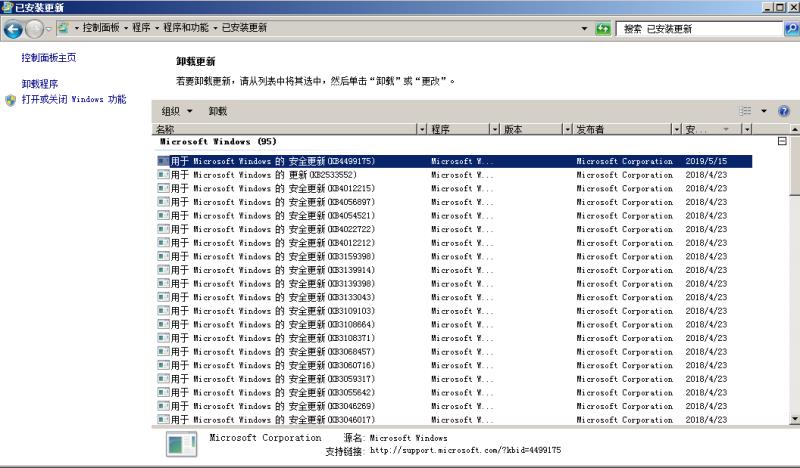
Task: Open 打开或关闭 Windows 功能 link
Action: click(x=73, y=100)
